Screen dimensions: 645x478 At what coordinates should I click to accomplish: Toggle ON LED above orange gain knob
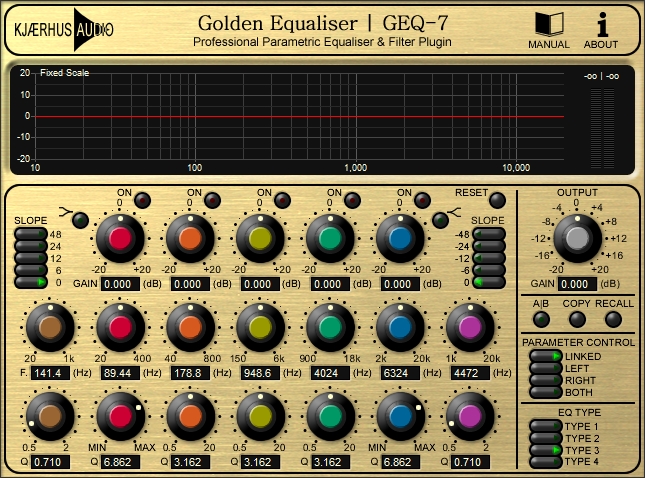pos(212,200)
